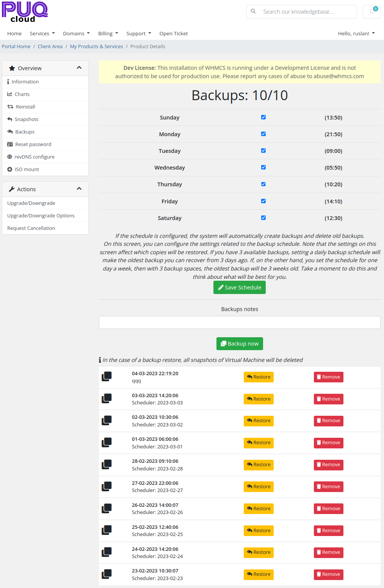The width and height of the screenshot is (384, 588).
Task: Click the Save Schedule button
Action: 240,288
